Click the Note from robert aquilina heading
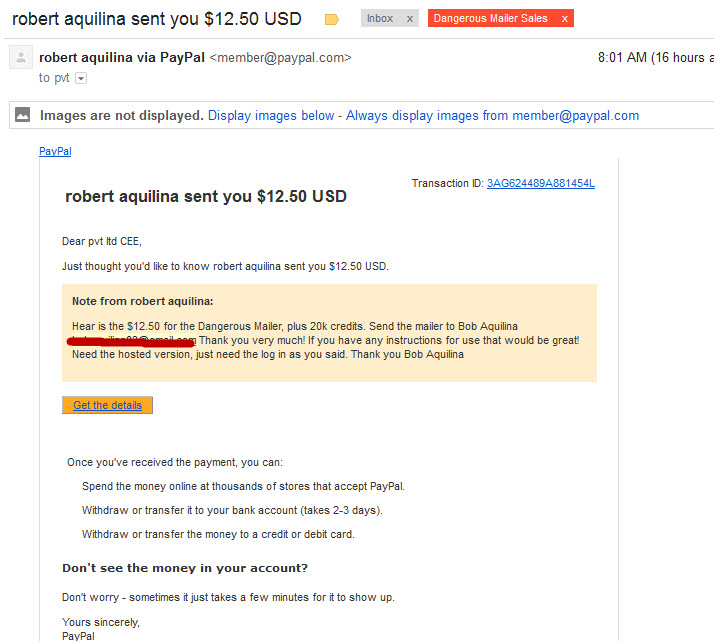Image resolution: width=714 pixels, height=641 pixels. [143, 301]
